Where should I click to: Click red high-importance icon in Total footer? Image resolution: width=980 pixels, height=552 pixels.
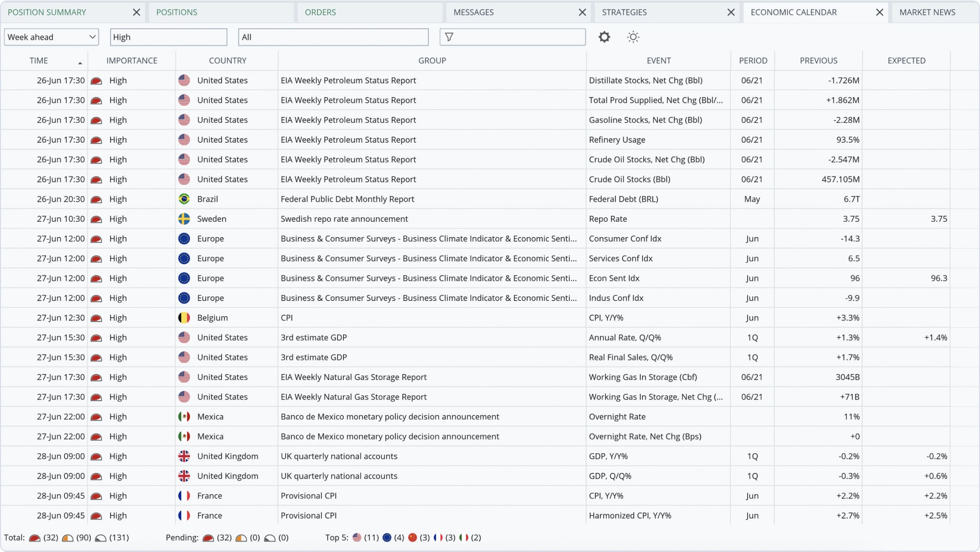coord(35,538)
